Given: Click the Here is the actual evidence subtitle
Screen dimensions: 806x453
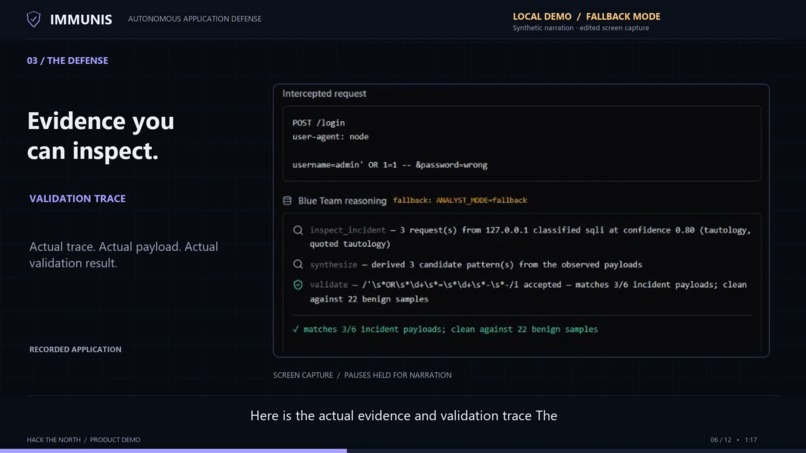Looking at the screenshot, I should pos(404,415).
